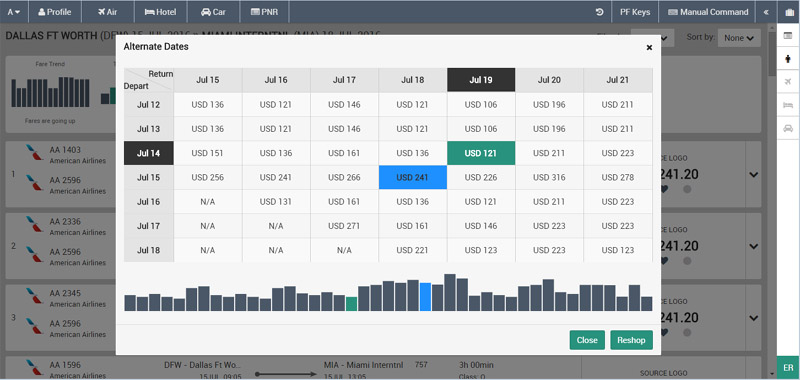Click the Reshop button
The width and height of the screenshot is (800, 380).
pyautogui.click(x=631, y=340)
